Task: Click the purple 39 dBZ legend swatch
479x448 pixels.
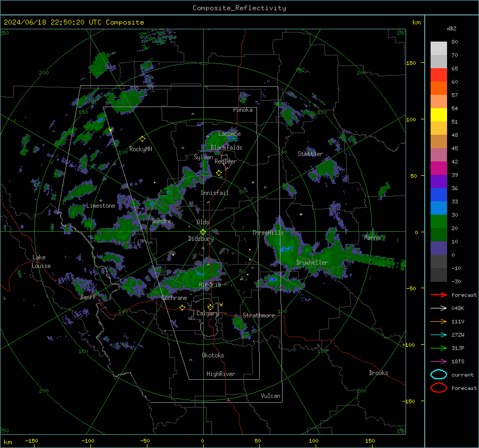Action: 439,181
